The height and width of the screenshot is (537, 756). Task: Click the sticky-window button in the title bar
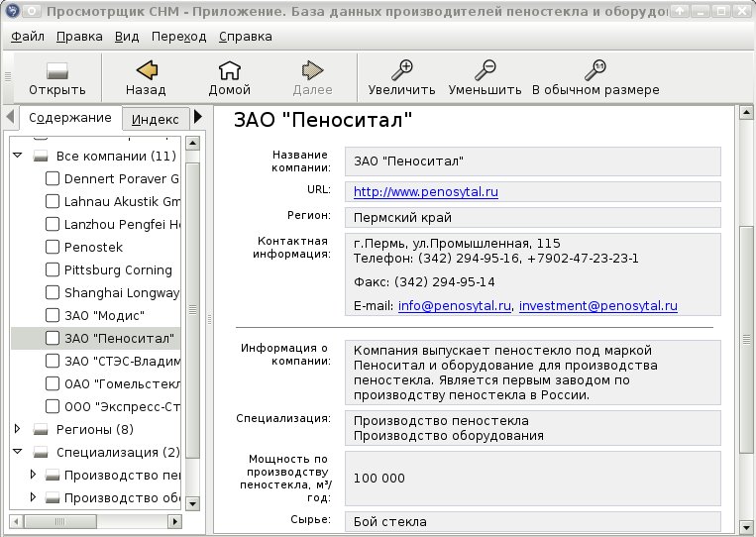(x=32, y=11)
